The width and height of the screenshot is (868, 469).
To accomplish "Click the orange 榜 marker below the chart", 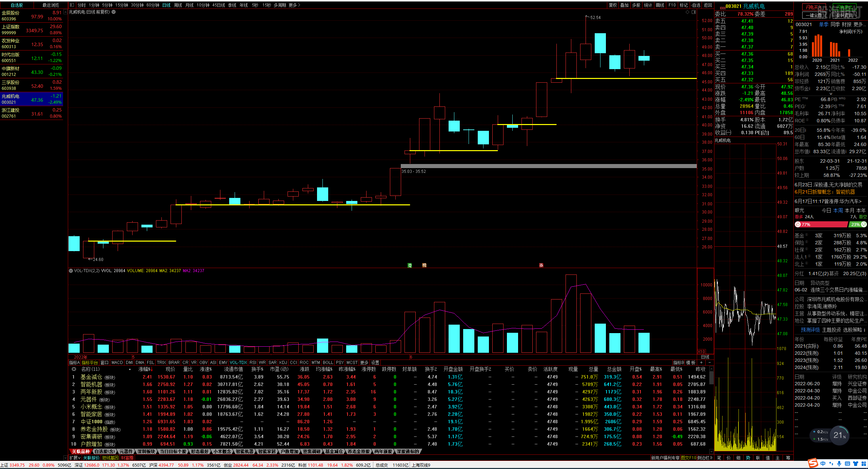I will point(424,265).
